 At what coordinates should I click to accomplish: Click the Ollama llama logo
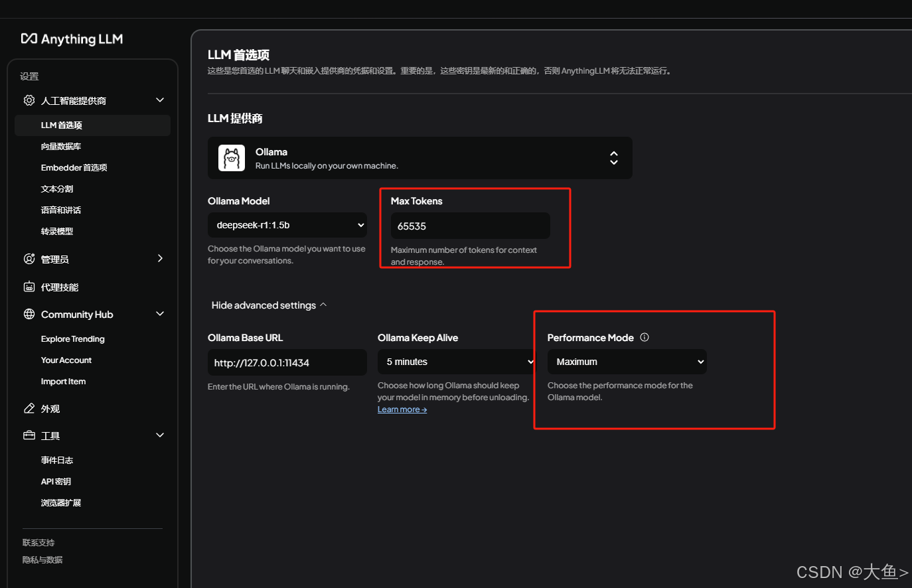(x=232, y=158)
